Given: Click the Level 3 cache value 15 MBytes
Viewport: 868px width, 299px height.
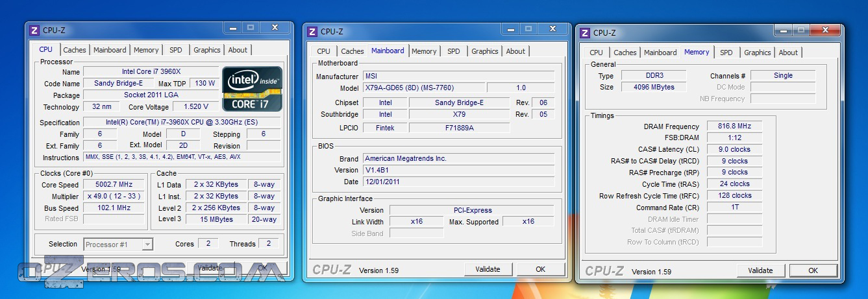Looking at the screenshot, I should click(216, 219).
